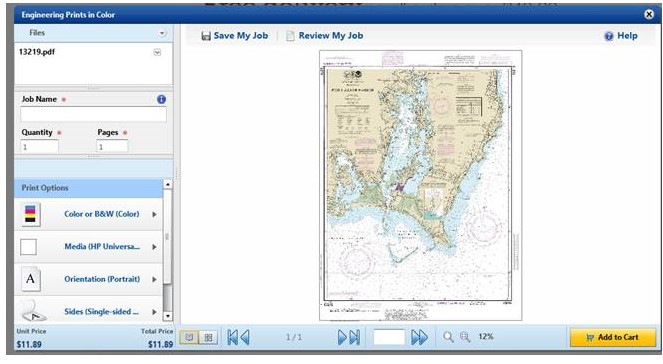The height and width of the screenshot is (364, 663).
Task: Open the Help link
Action: coord(621,36)
